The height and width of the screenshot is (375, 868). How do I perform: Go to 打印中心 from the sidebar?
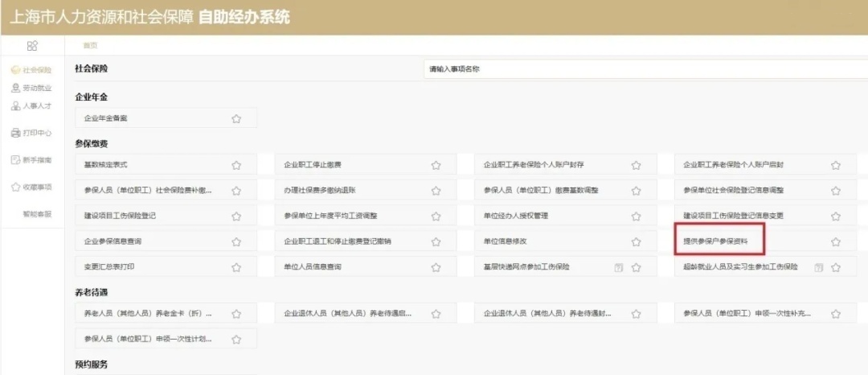(x=31, y=133)
